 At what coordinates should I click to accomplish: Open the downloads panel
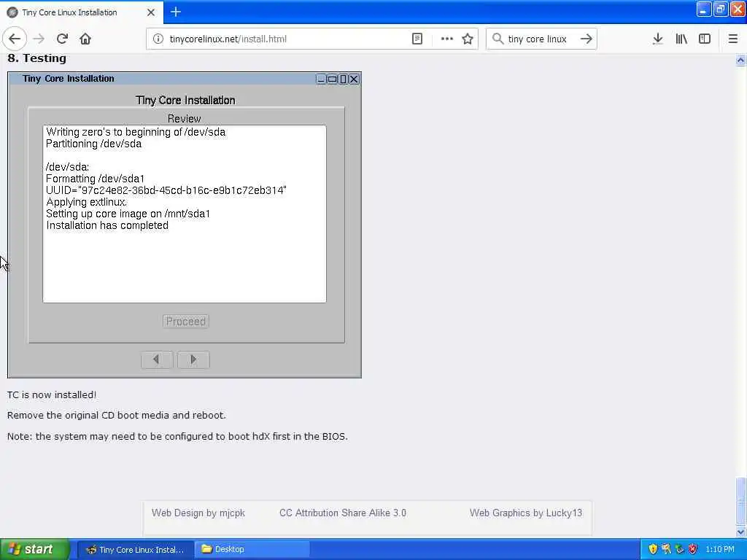click(x=657, y=39)
